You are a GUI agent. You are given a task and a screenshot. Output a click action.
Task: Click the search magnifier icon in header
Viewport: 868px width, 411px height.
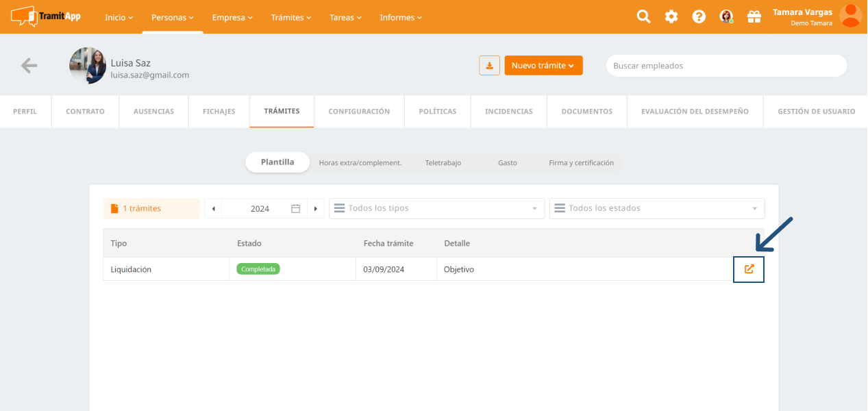643,17
